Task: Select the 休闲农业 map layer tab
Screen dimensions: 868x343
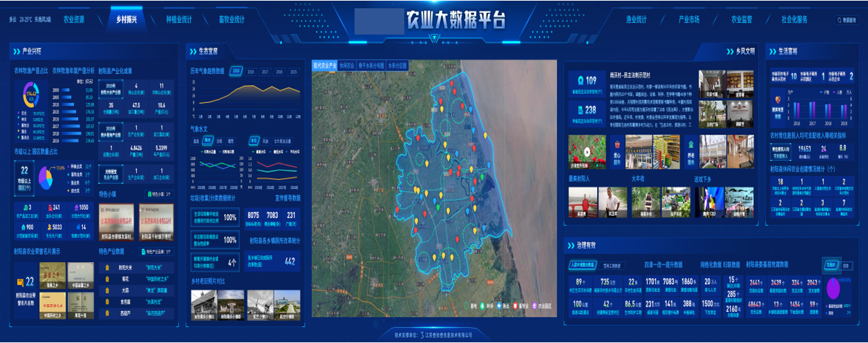Action: pos(347,66)
